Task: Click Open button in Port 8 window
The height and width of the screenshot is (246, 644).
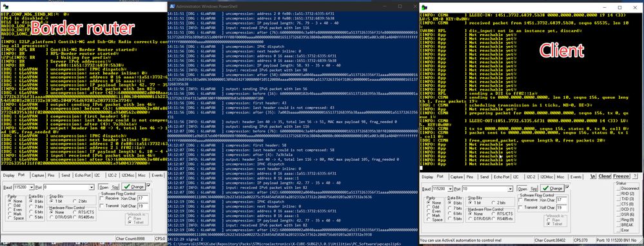Action: (x=104, y=187)
